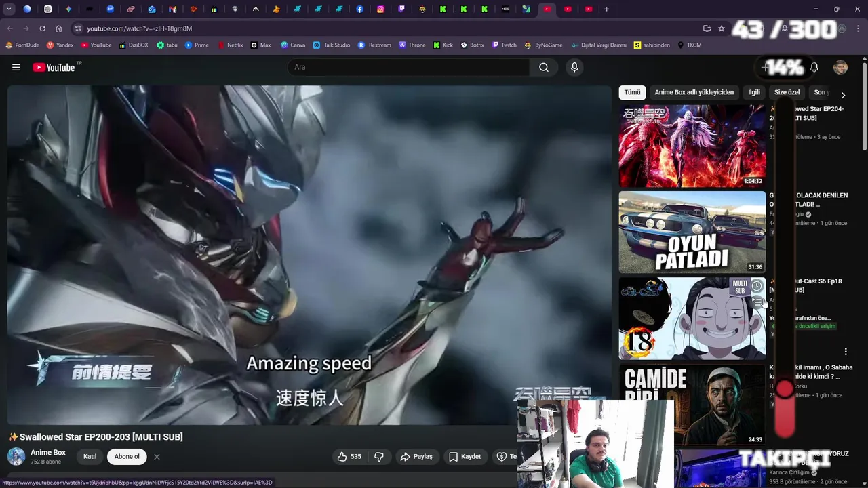Reload the current page
Image resolution: width=868 pixels, height=488 pixels.
click(42, 28)
